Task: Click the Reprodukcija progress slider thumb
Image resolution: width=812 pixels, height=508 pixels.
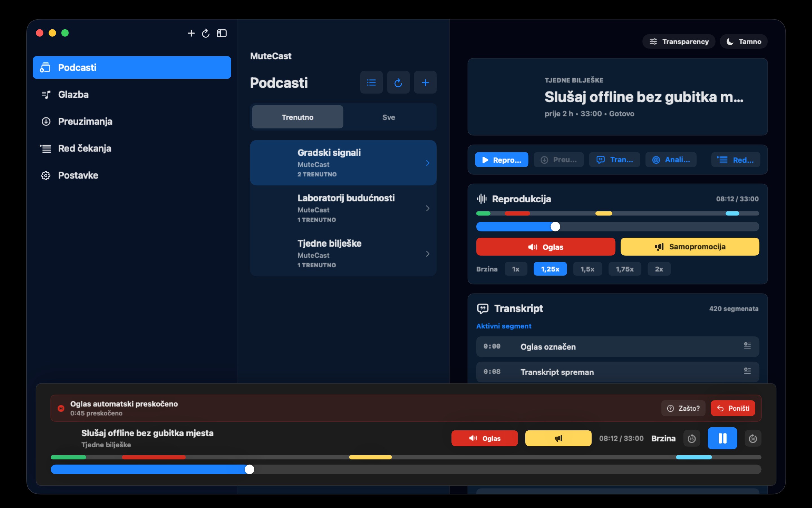Action: [x=555, y=226]
